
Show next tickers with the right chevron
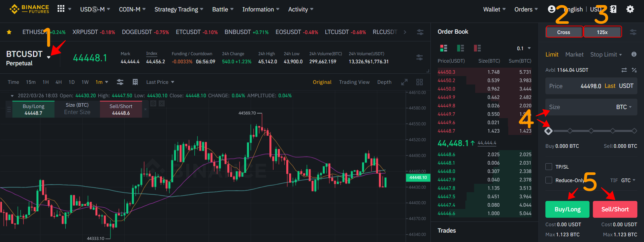(x=405, y=32)
